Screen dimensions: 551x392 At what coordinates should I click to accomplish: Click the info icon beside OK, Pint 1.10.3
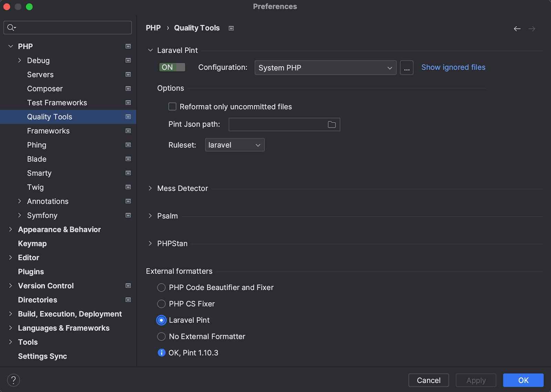[x=161, y=353]
